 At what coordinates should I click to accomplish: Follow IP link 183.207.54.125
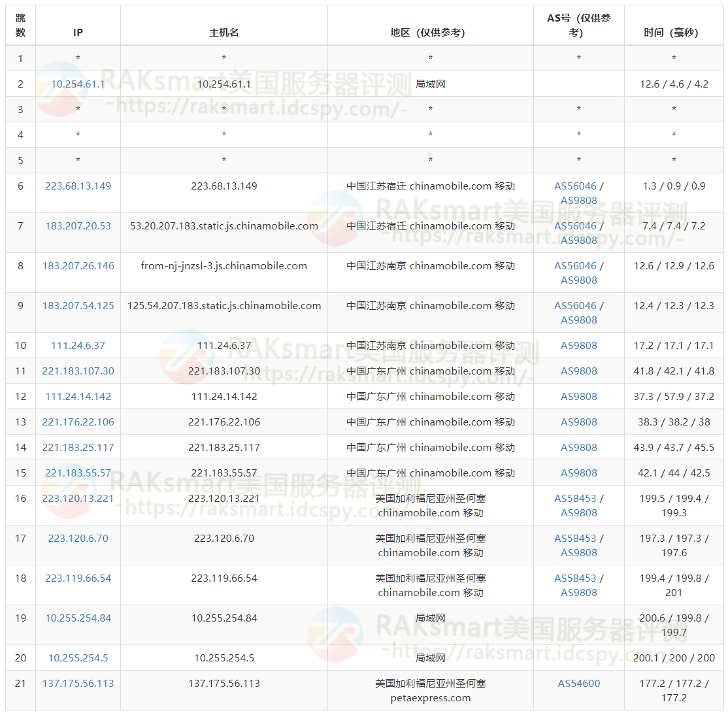78,306
